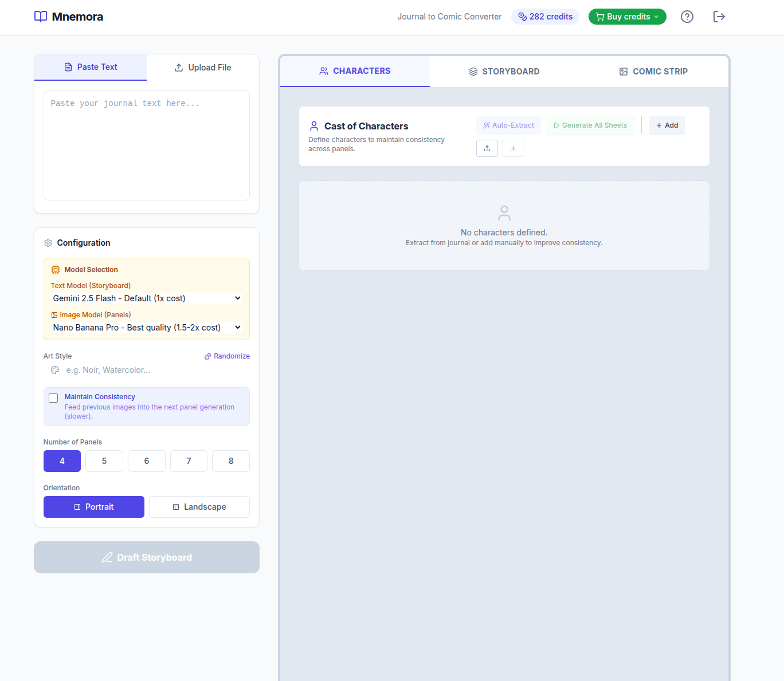The width and height of the screenshot is (784, 681).
Task: Switch to the Storyboard tab
Action: click(504, 72)
